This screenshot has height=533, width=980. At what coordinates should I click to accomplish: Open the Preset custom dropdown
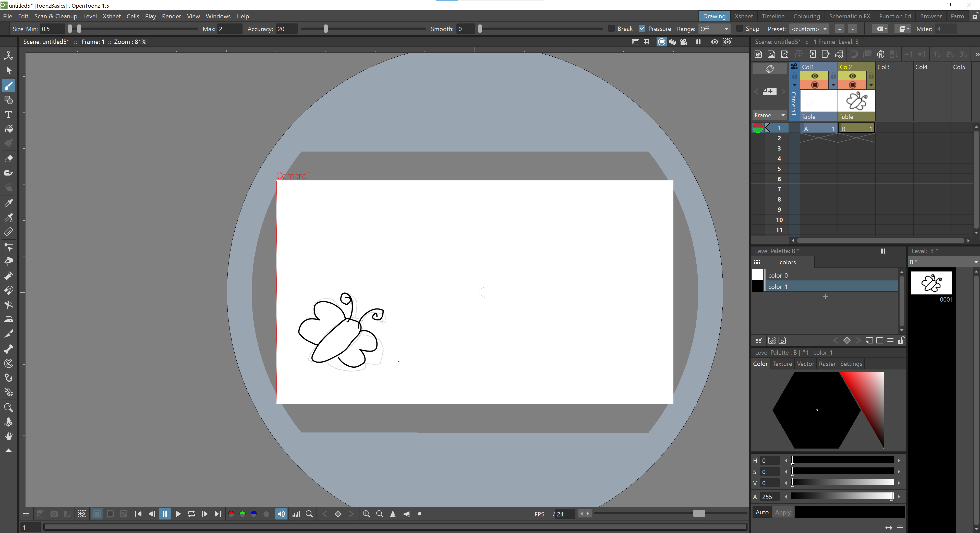809,29
